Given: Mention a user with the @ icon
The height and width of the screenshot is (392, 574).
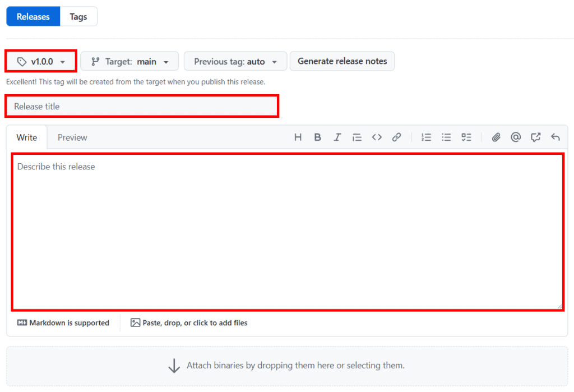Looking at the screenshot, I should 516,137.
